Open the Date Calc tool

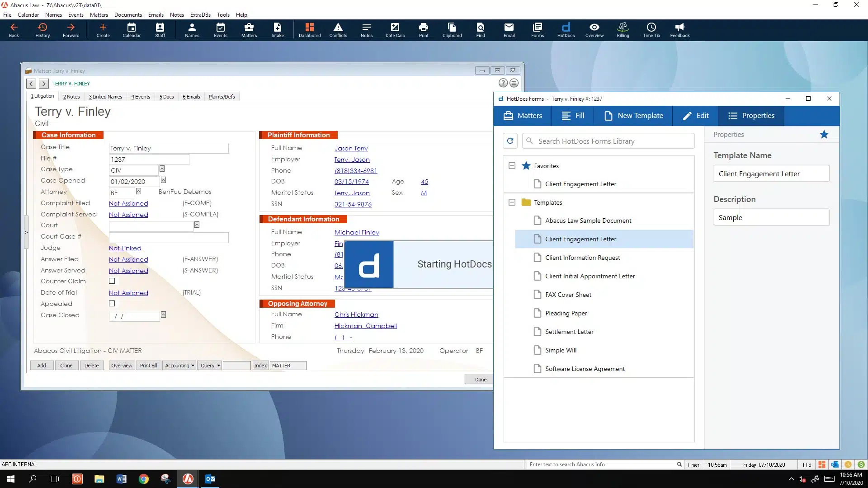[x=395, y=30]
